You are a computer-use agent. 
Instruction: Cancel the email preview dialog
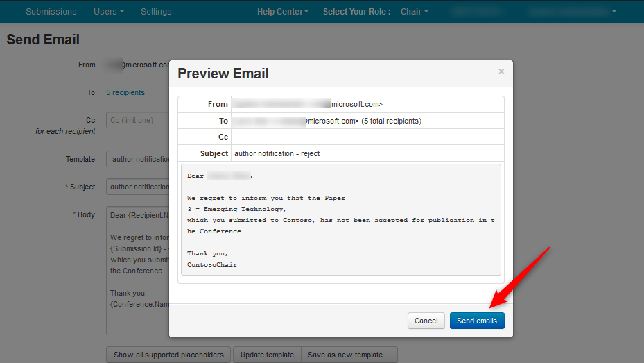426,321
